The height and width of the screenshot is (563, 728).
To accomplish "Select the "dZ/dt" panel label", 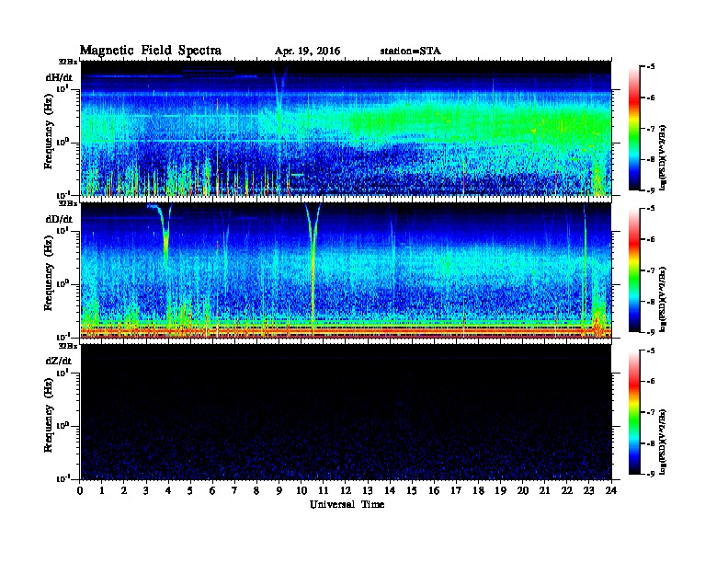I will coord(59,361).
